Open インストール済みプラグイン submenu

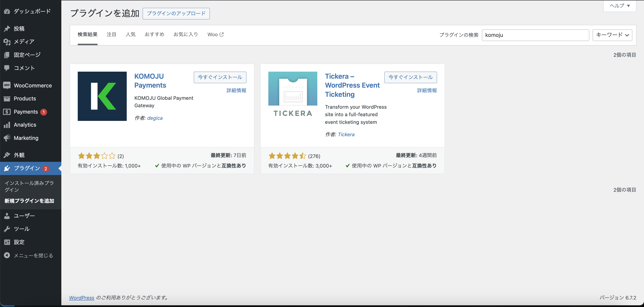(x=29, y=186)
